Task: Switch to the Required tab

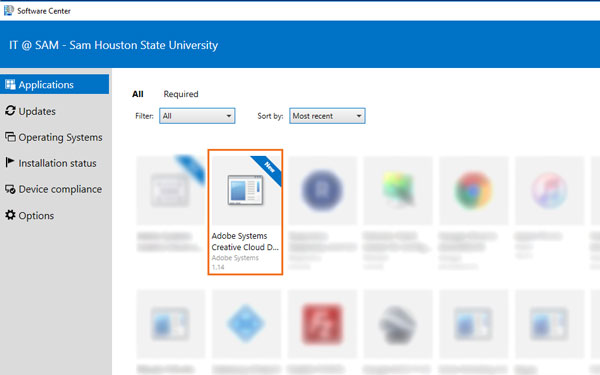Action: 181,94
